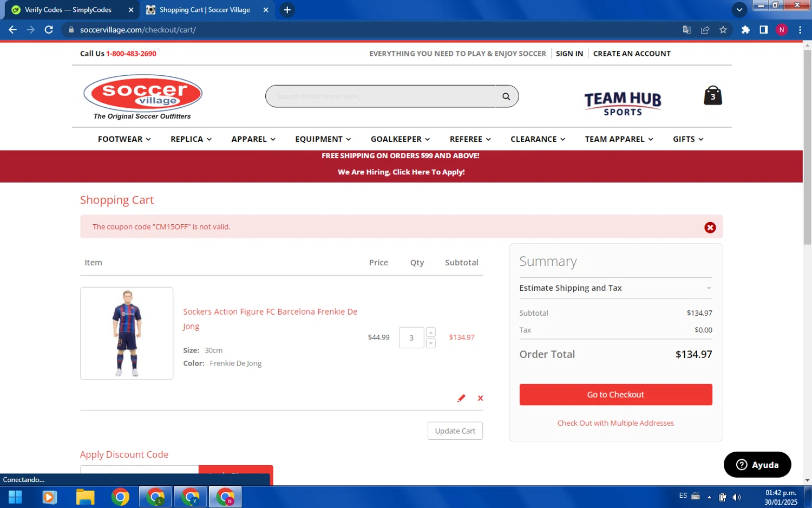Click the Frenkie De Jong figure thumbnail
This screenshot has width=812, height=508.
click(x=127, y=334)
